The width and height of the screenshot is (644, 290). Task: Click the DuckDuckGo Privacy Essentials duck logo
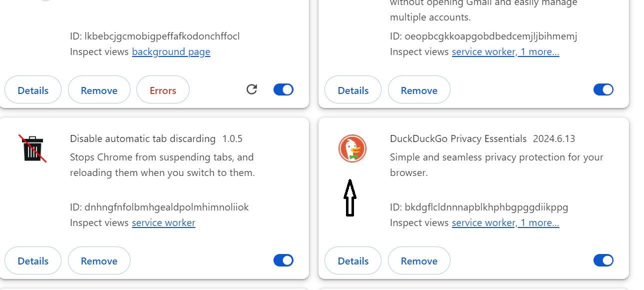352,149
